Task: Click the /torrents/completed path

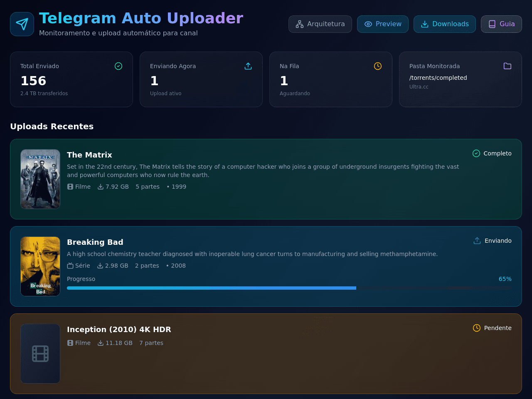Action: tap(438, 78)
